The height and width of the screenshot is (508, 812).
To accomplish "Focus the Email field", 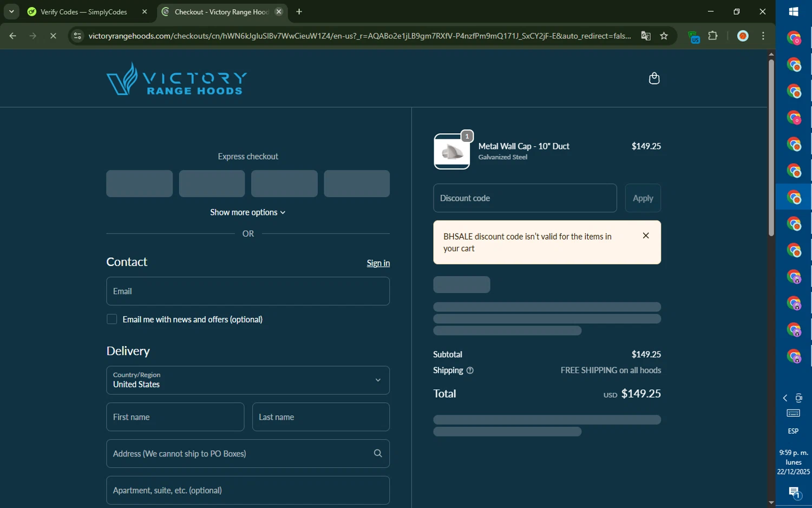I will pyautogui.click(x=248, y=291).
